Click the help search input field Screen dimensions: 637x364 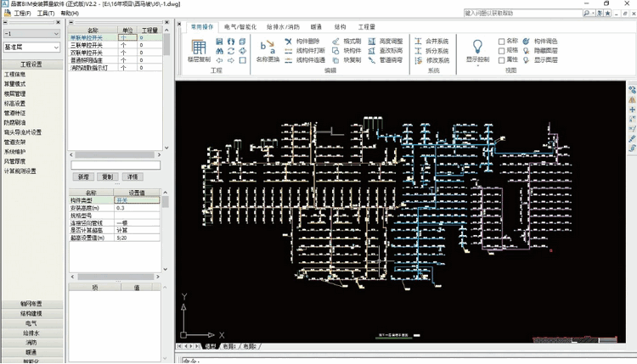518,14
